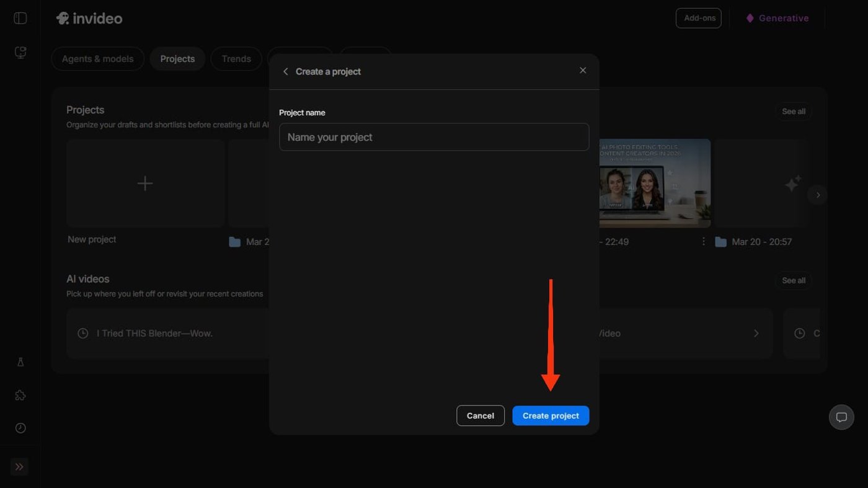This screenshot has width=868, height=488.
Task: Click the monitor icon in left sidebar
Action: pos(20,53)
